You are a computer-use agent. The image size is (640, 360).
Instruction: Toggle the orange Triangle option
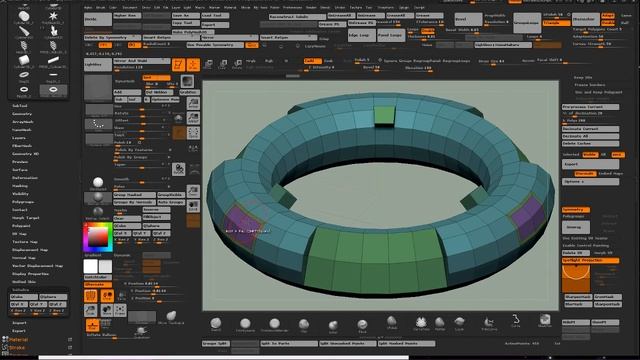pyautogui.click(x=557, y=23)
